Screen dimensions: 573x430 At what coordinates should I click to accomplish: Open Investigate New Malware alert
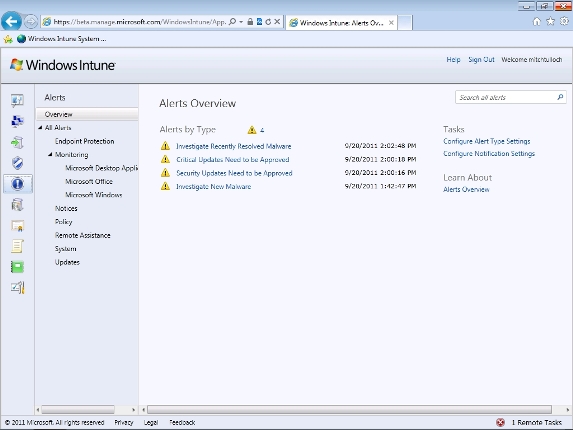(213, 186)
